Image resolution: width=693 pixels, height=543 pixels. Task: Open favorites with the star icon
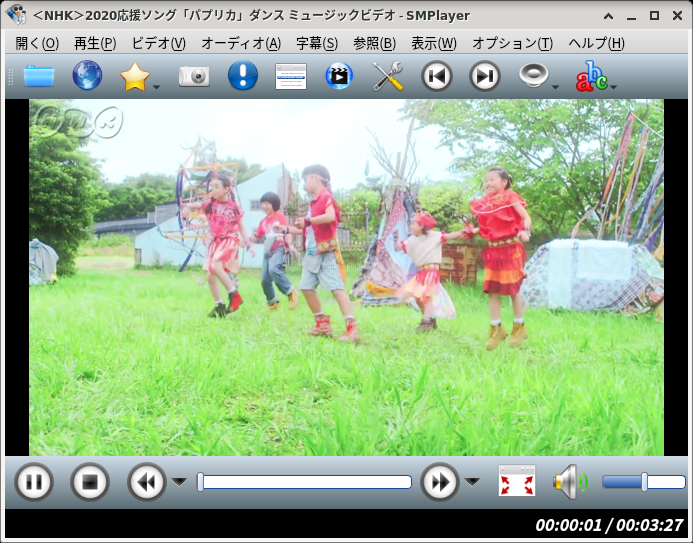pyautogui.click(x=135, y=76)
